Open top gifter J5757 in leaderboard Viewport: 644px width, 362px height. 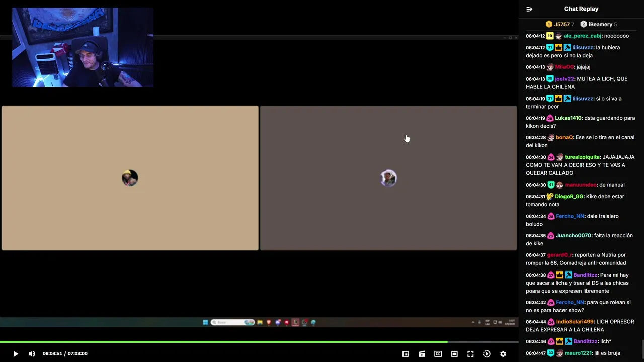click(560, 24)
